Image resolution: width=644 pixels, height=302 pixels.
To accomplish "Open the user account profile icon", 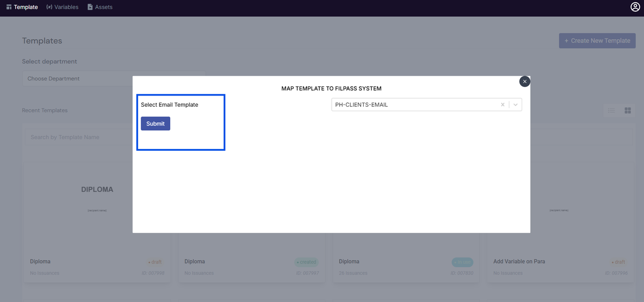I will [635, 7].
